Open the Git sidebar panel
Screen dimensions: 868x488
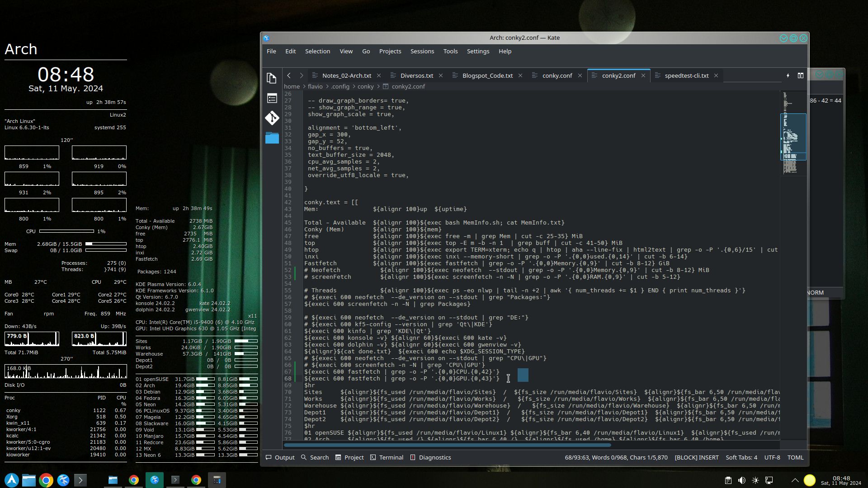click(272, 118)
